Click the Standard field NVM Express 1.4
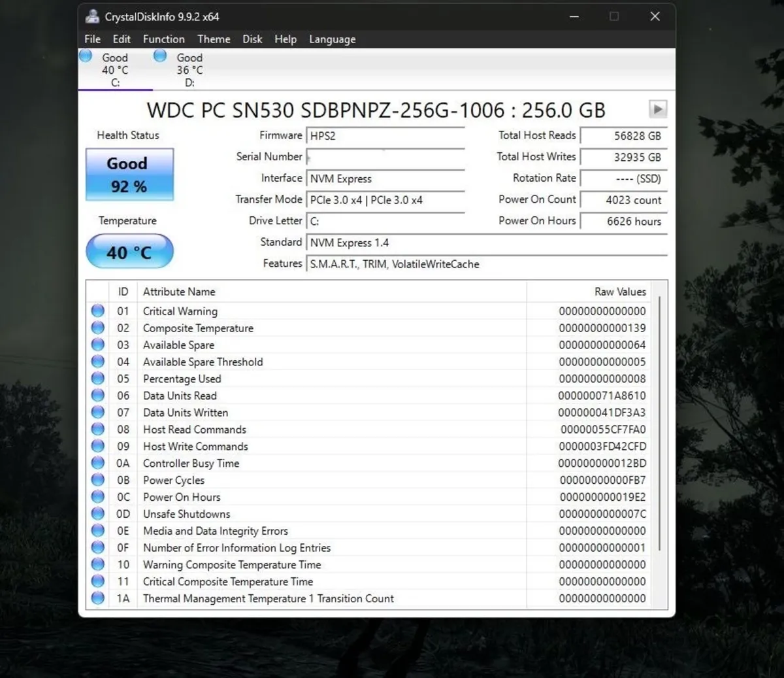 pos(487,243)
